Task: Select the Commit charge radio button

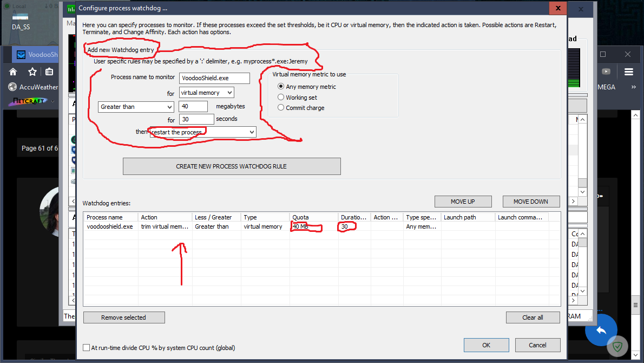Action: (x=281, y=107)
